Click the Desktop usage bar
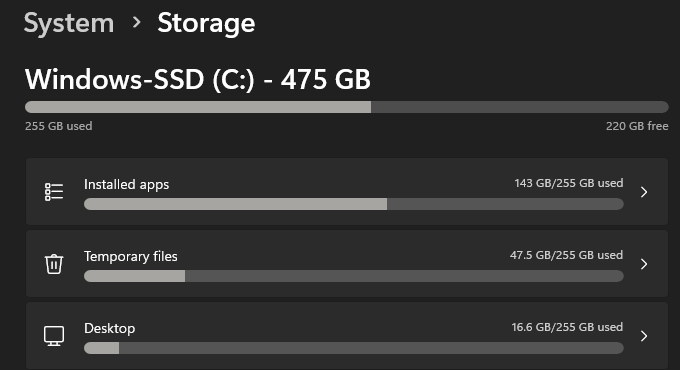The width and height of the screenshot is (680, 370). (x=354, y=348)
